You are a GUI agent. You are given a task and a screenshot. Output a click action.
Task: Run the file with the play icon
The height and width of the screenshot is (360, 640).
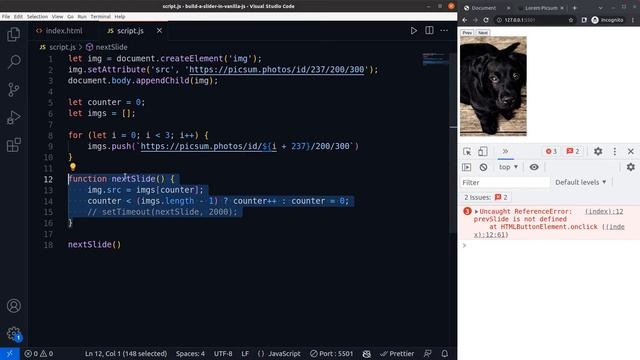click(413, 31)
